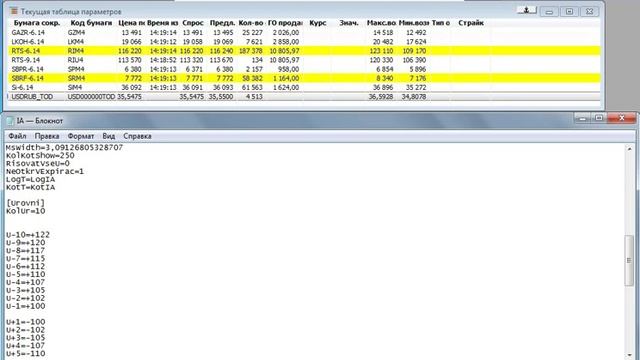Image resolution: width=640 pixels, height=360 pixels.
Task: Click the 14:18:52 time cell
Action: pos(163,60)
